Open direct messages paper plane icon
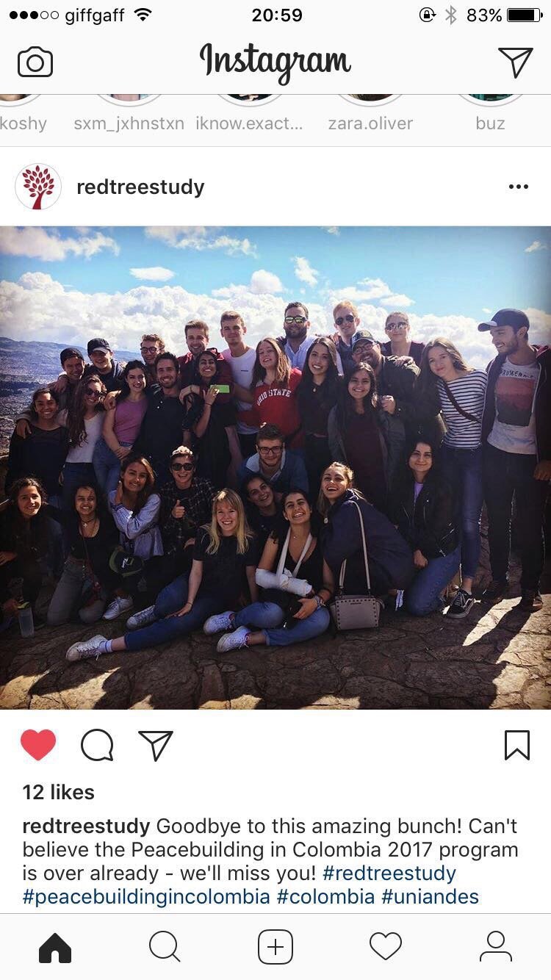 click(x=516, y=62)
